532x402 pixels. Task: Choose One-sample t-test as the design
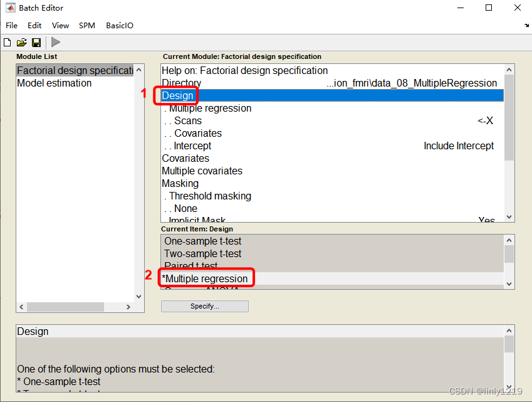(203, 241)
